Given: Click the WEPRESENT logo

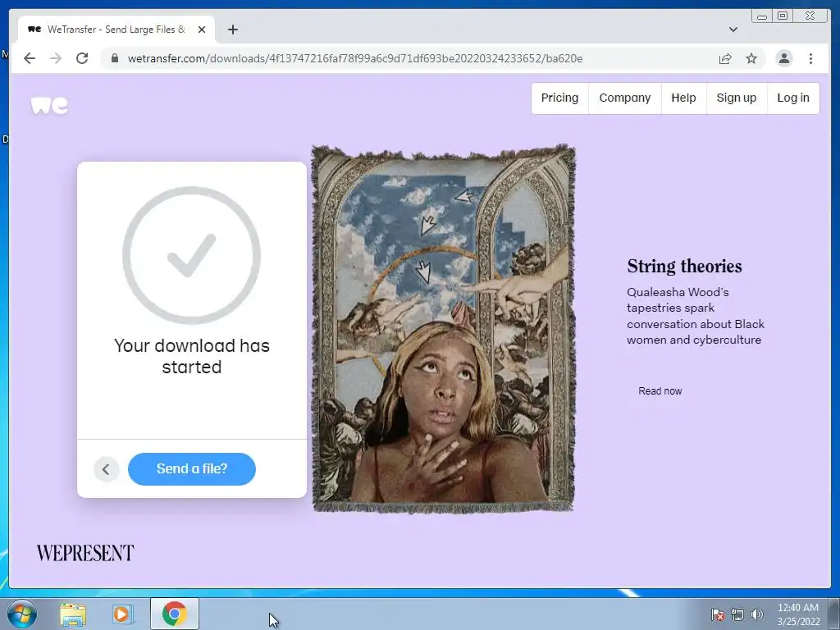Looking at the screenshot, I should coord(85,553).
